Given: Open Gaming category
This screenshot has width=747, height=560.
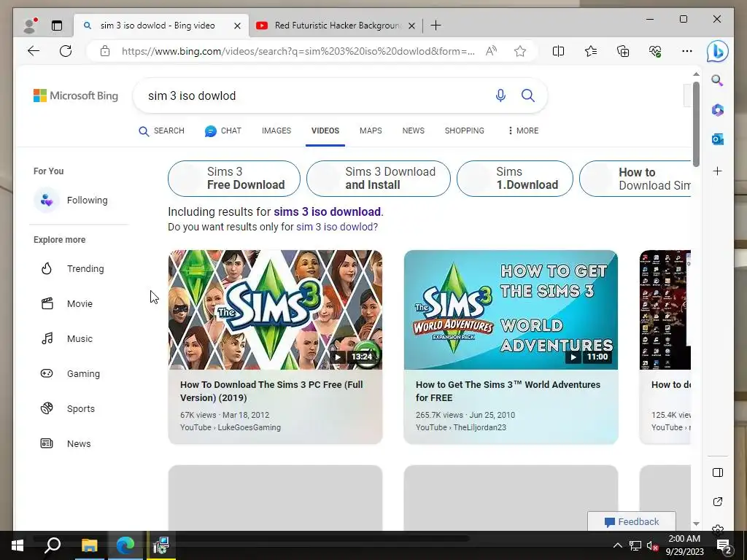Looking at the screenshot, I should pos(71,374).
